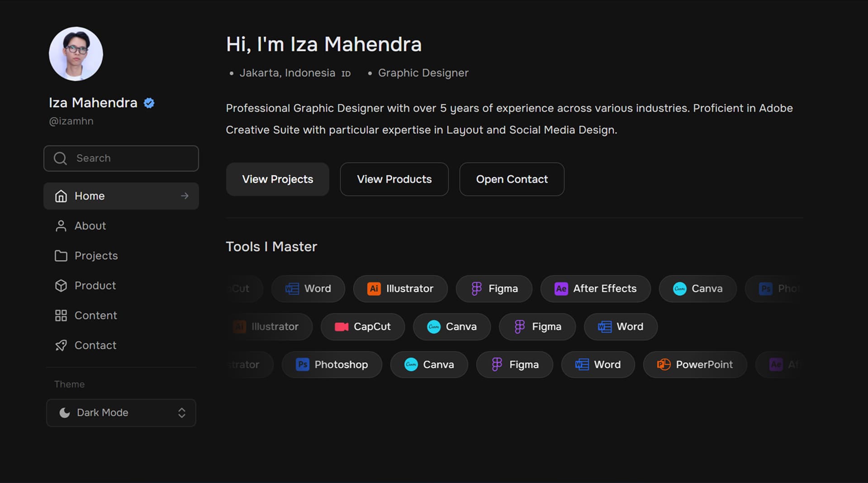Viewport: 868px width, 483px height.
Task: Click the arrow on Home item
Action: click(185, 196)
